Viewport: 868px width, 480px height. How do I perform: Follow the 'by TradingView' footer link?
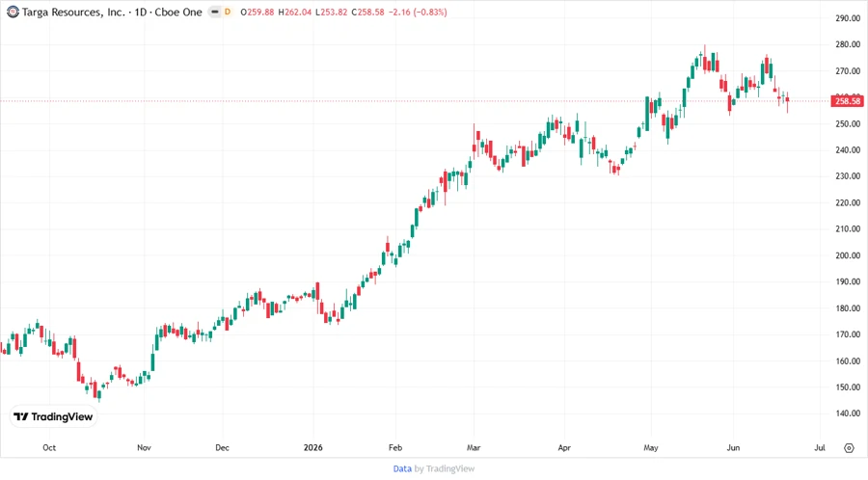[x=445, y=468]
